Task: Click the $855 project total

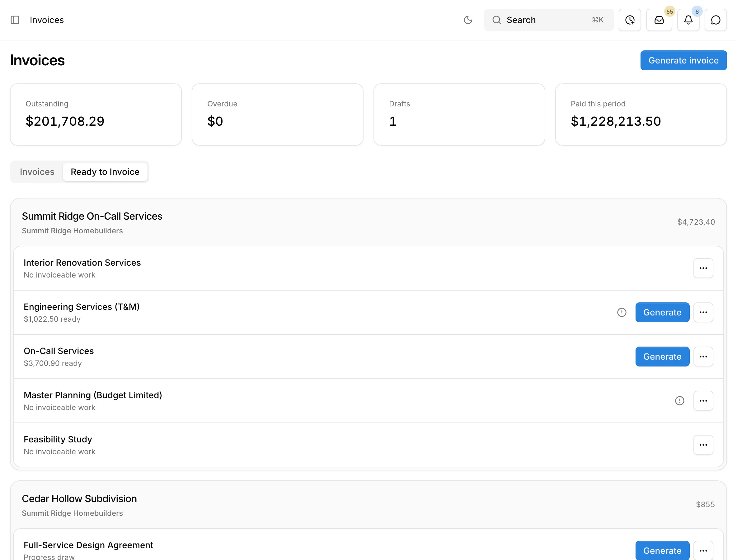Action: (705, 504)
